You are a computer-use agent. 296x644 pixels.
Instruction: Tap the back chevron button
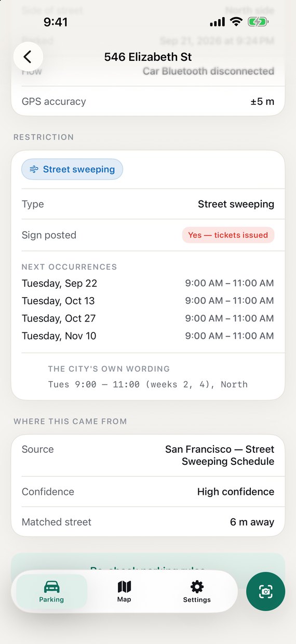(28, 57)
